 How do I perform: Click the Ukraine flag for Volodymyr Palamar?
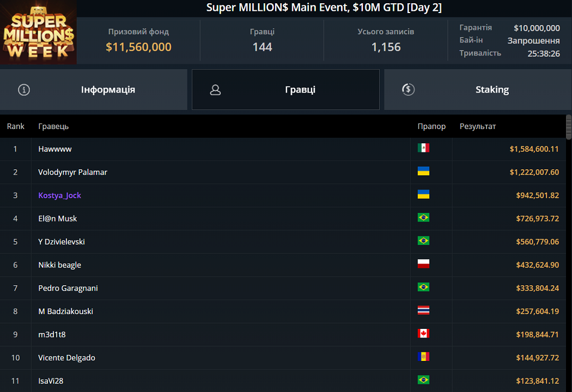[424, 172]
